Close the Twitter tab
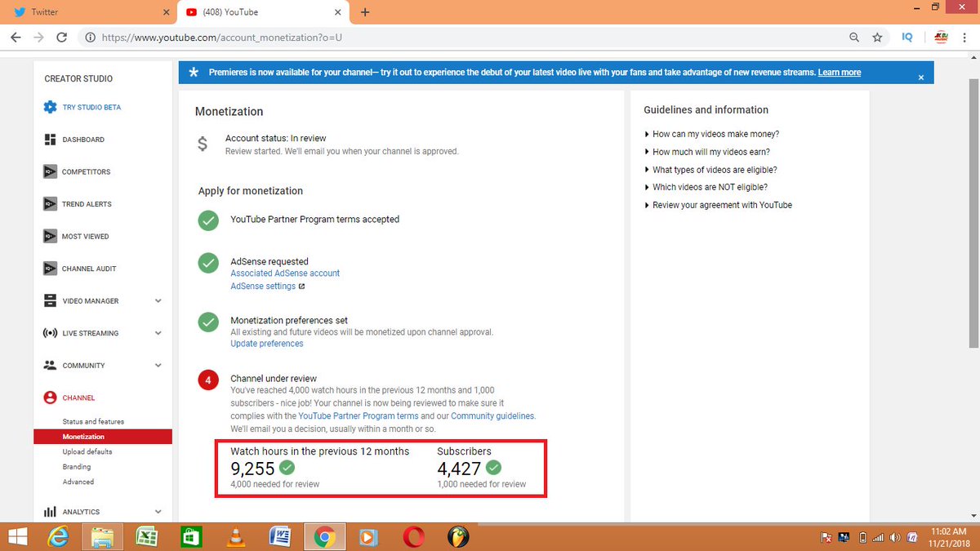This screenshot has width=980, height=551. coord(167,12)
